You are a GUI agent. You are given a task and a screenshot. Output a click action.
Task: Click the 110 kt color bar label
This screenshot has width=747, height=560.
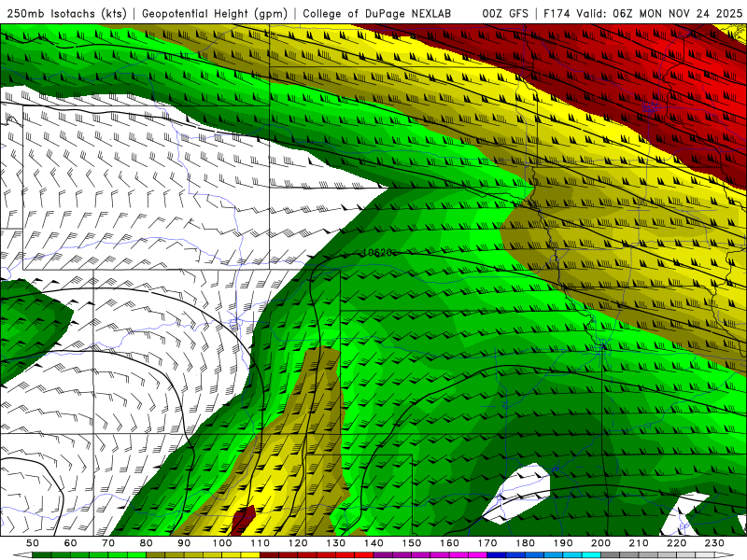click(x=260, y=543)
